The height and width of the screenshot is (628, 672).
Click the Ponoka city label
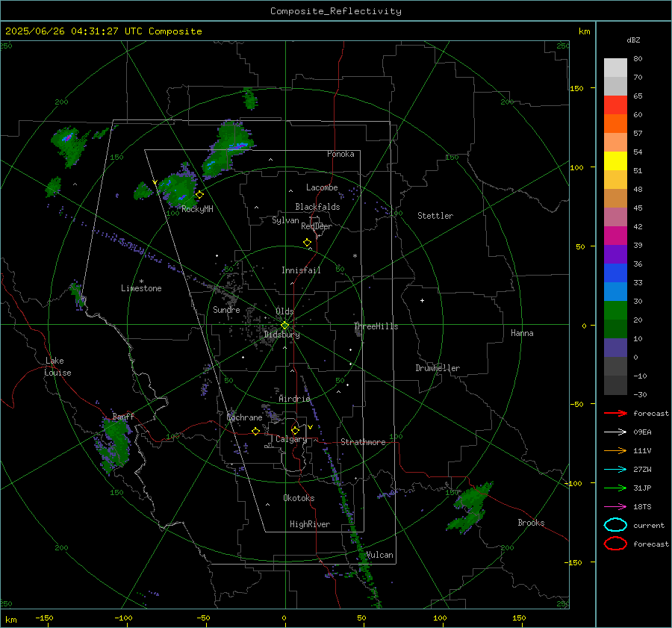tap(340, 154)
